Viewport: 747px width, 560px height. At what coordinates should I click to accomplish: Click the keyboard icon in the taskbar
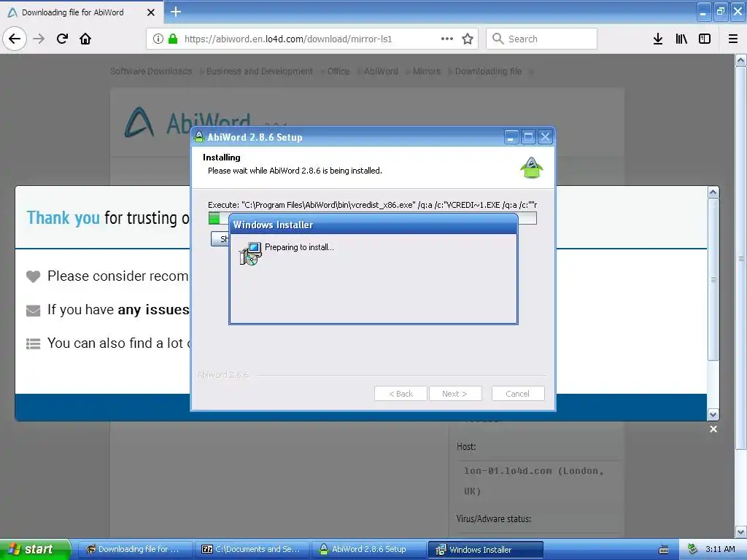coord(663,550)
